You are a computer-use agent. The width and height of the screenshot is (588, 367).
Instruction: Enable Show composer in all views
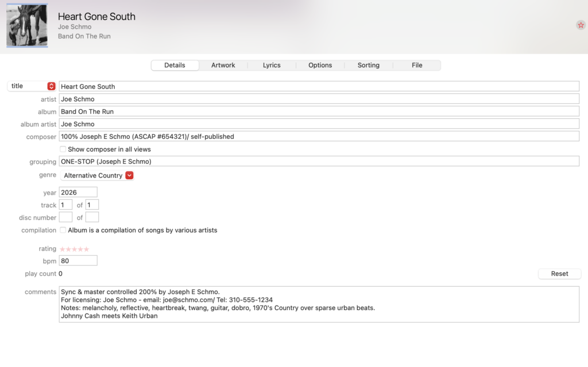click(63, 149)
